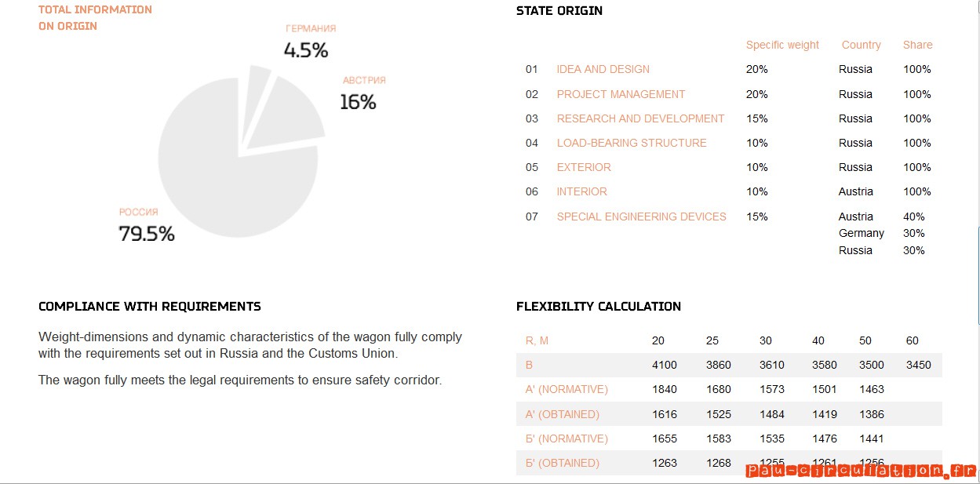Open the INTERIOR origin row

(x=581, y=191)
